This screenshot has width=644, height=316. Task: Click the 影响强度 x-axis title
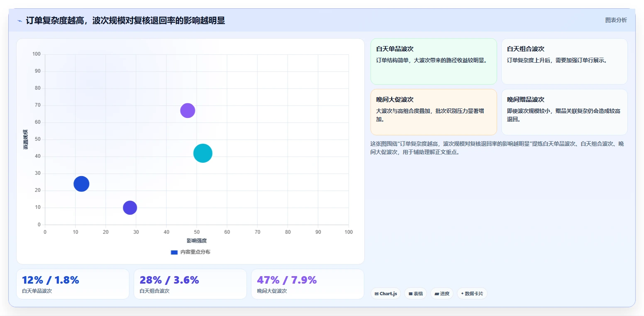coord(197,241)
